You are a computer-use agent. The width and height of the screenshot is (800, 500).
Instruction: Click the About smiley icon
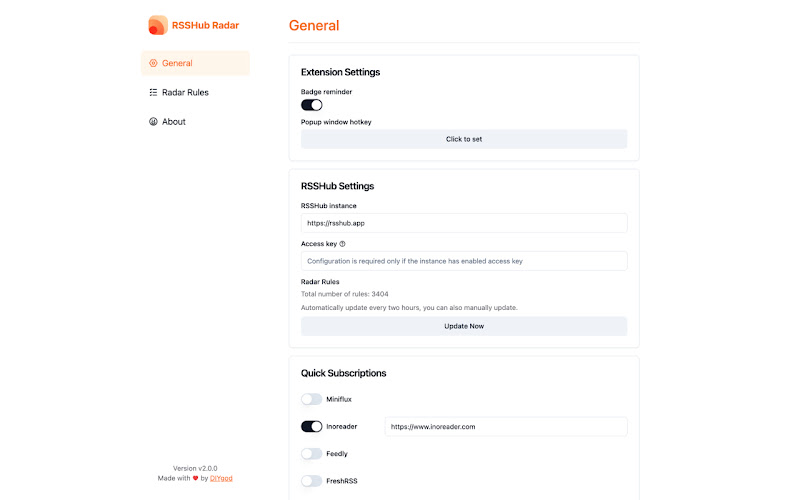coord(153,121)
